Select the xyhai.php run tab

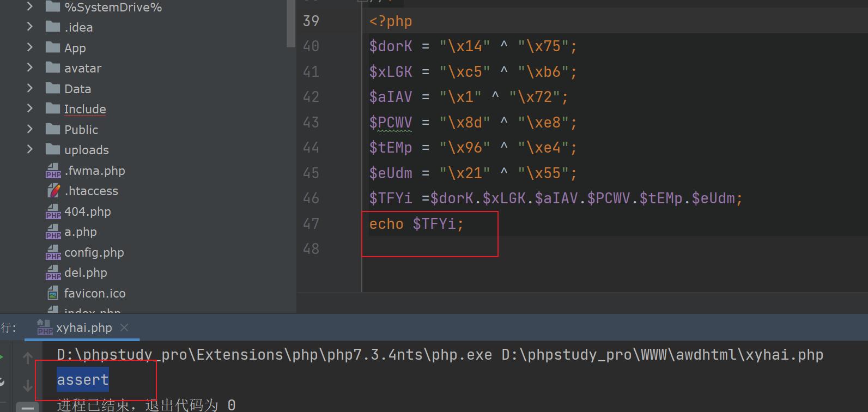(x=83, y=328)
